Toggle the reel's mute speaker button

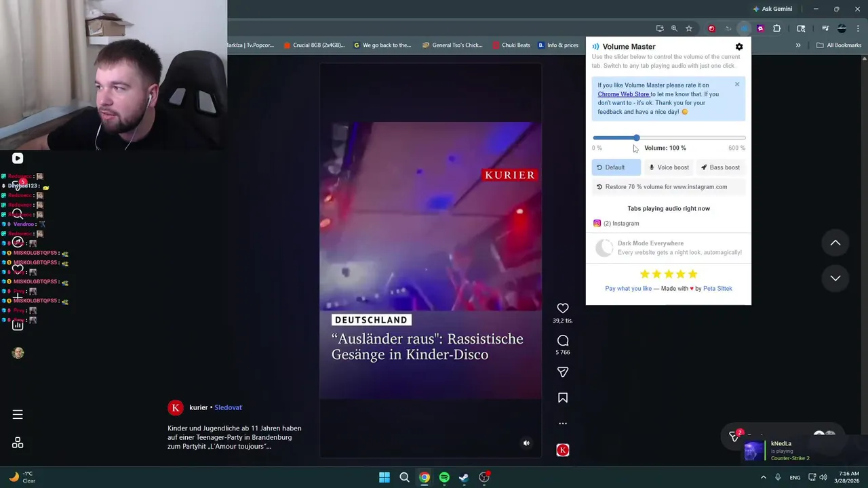point(526,443)
